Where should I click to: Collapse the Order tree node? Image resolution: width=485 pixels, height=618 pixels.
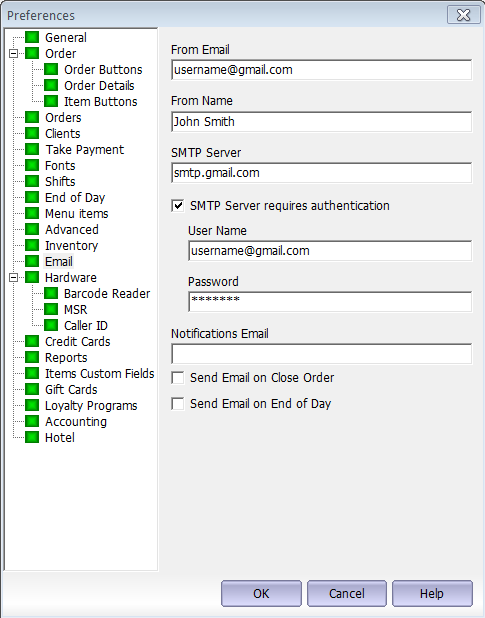[x=13, y=53]
